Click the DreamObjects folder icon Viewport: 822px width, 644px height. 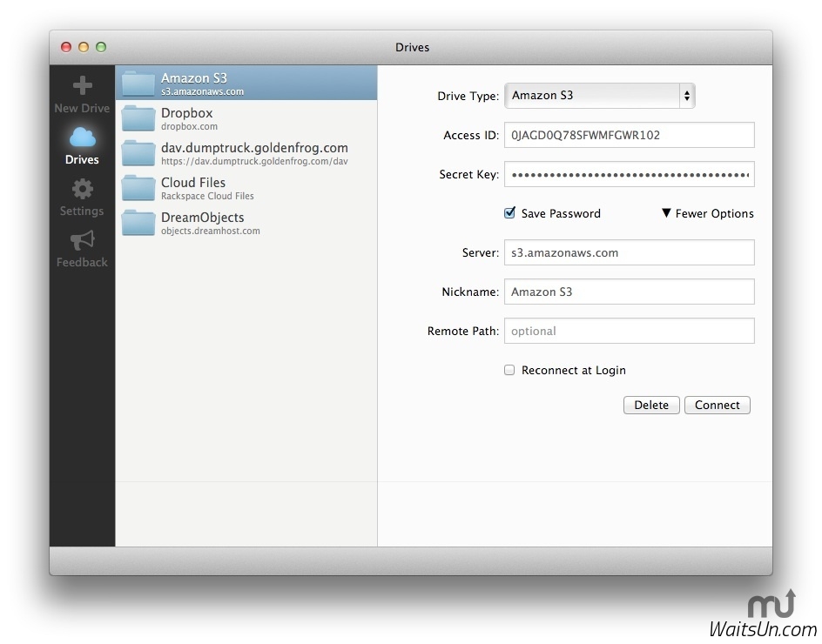[x=138, y=223]
